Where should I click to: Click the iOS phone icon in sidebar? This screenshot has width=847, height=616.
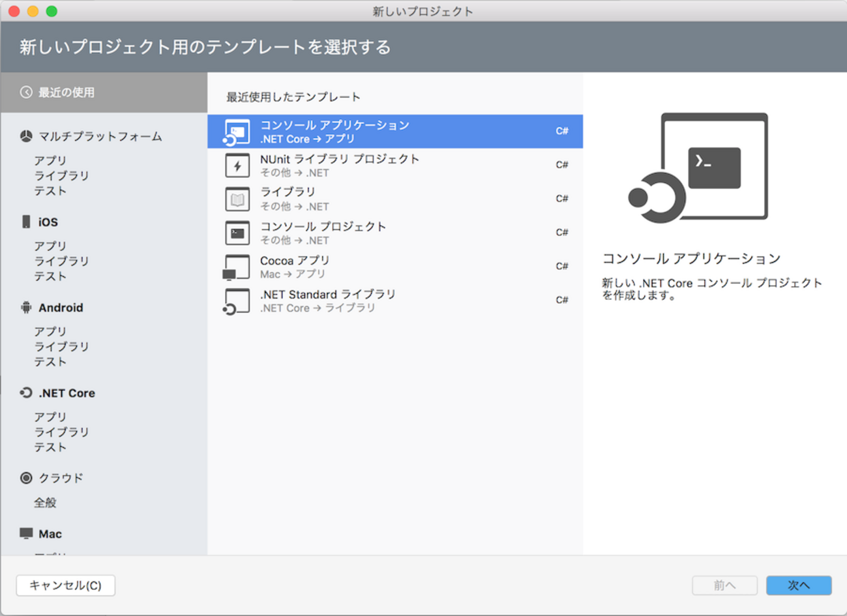coord(26,222)
